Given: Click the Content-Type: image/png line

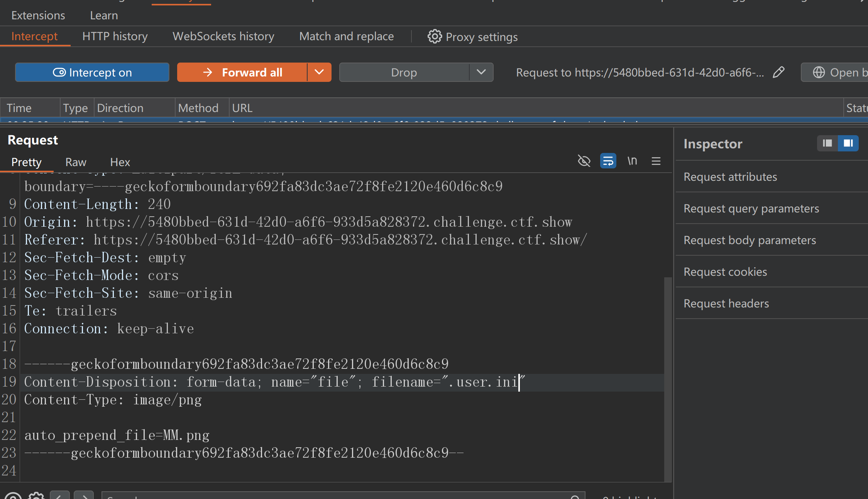Looking at the screenshot, I should (113, 400).
